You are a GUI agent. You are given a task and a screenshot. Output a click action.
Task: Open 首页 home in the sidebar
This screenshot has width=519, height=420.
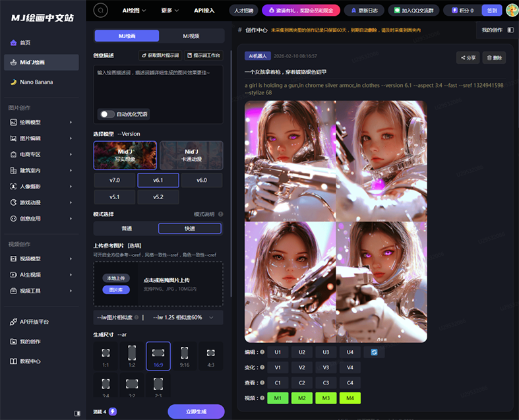pos(25,42)
